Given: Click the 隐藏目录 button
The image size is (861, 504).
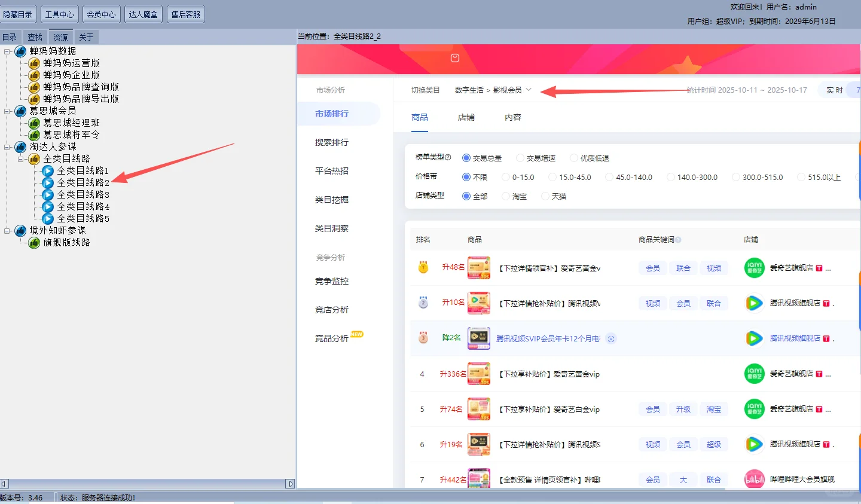Looking at the screenshot, I should pyautogui.click(x=18, y=14).
